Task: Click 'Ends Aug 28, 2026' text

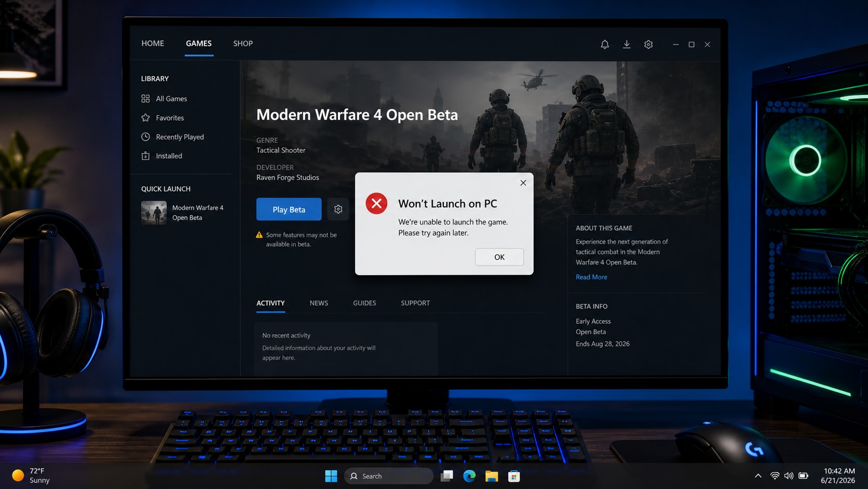Action: (603, 344)
